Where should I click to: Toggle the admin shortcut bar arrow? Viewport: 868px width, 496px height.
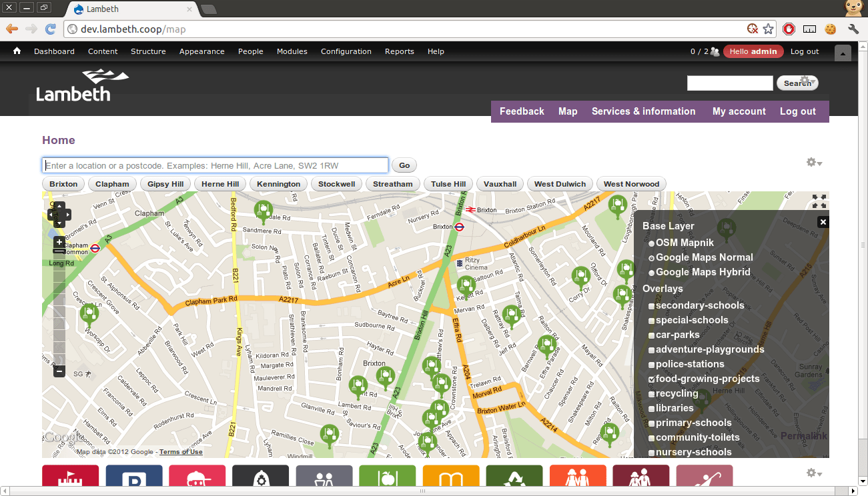tap(843, 53)
